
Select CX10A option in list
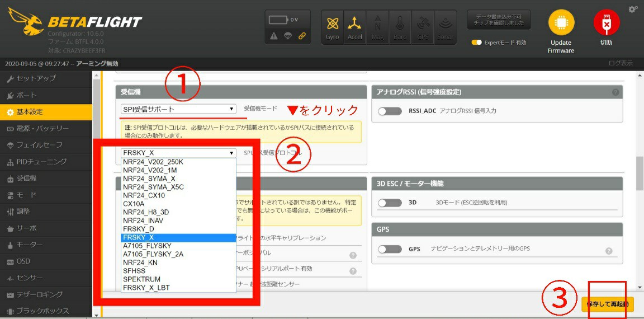tap(179, 204)
